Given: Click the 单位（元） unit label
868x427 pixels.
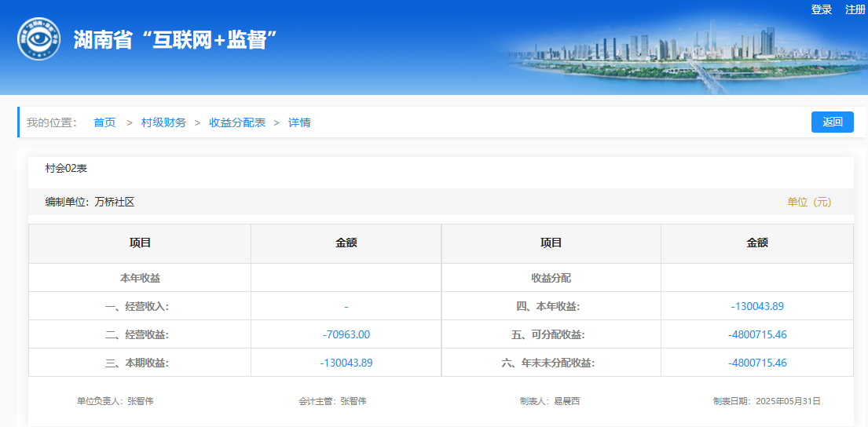Looking at the screenshot, I should point(809,202).
